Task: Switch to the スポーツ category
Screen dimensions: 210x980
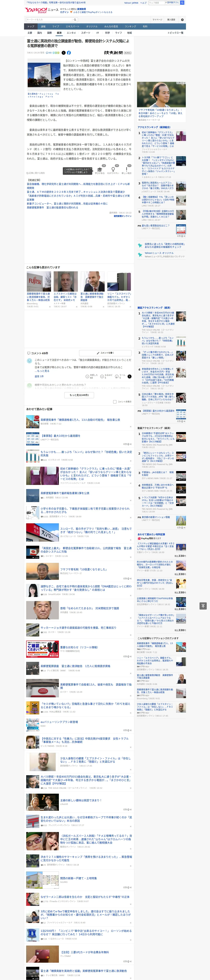Action: [x=86, y=33]
